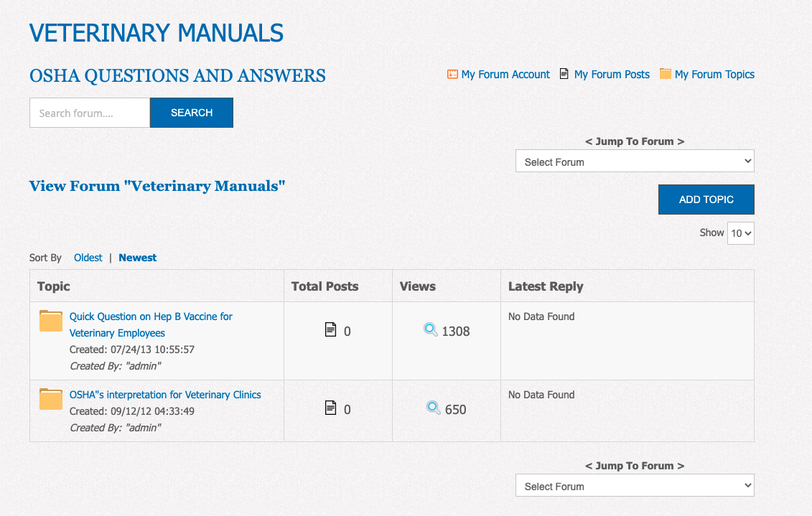
Task: Click the Search forum input field
Action: pos(90,113)
